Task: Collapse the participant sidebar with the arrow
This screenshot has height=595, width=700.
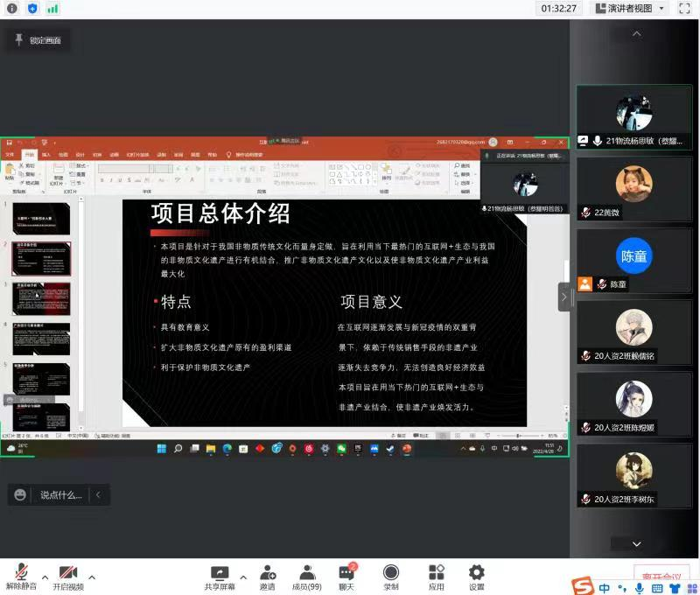Action: point(564,297)
